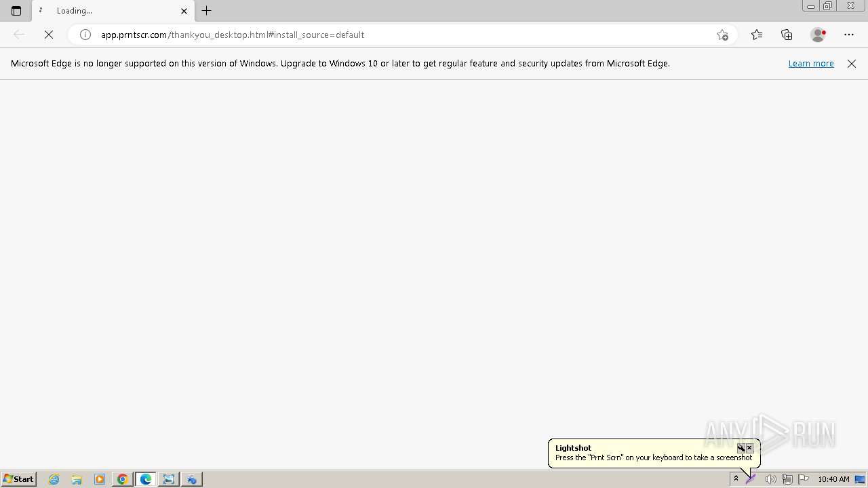
Task: Open the Windows Start menu
Action: click(x=18, y=479)
